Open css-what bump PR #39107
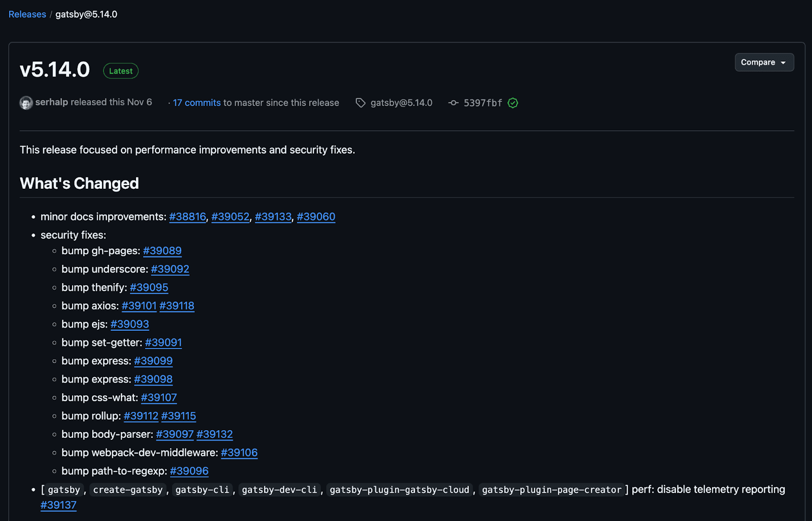This screenshot has height=521, width=812. point(159,397)
